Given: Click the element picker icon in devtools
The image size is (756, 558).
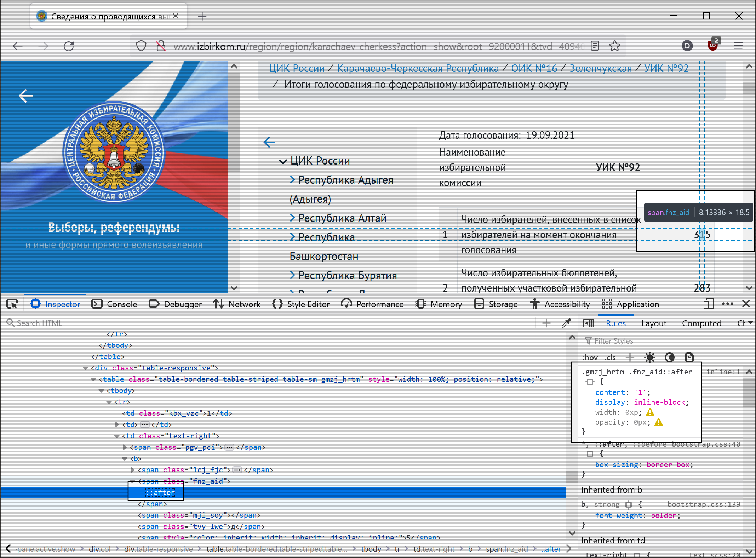Looking at the screenshot, I should point(12,304).
